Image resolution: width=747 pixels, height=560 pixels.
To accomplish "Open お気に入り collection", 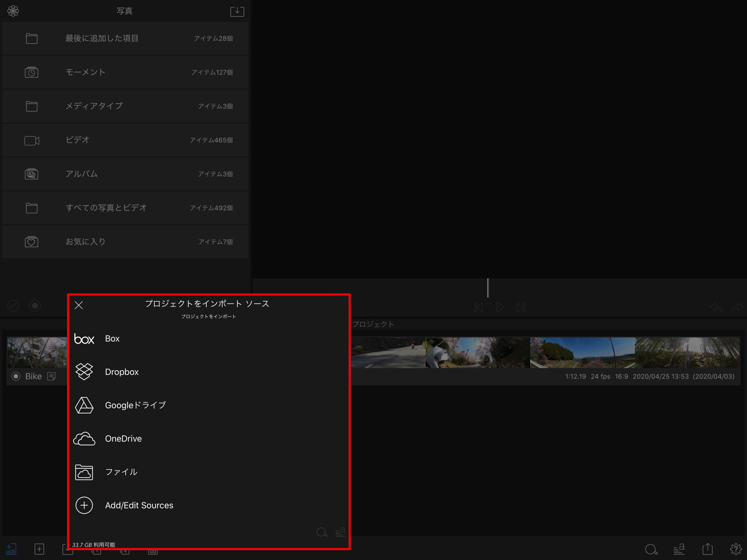I will [125, 242].
